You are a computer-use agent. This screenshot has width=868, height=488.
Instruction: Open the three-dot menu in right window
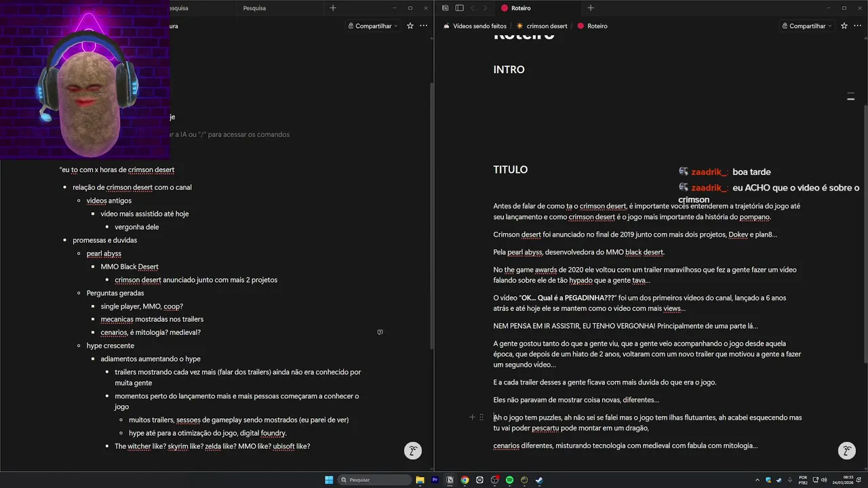click(x=857, y=26)
